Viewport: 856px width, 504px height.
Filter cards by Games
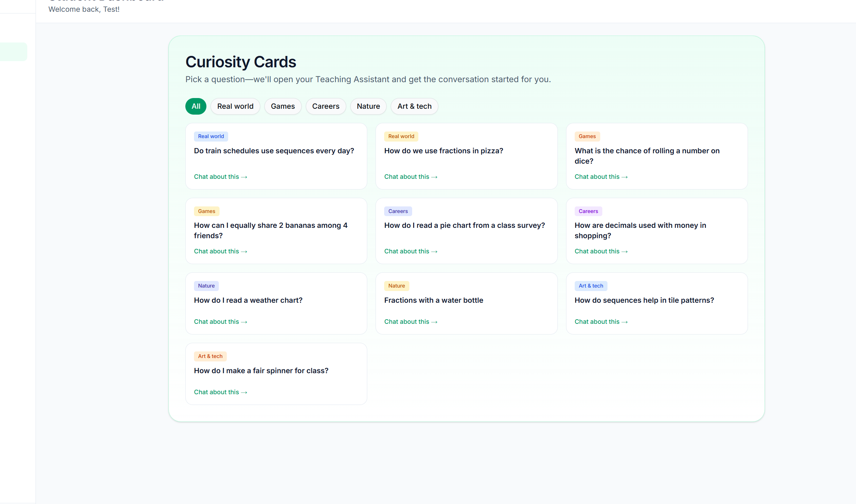pyautogui.click(x=283, y=106)
